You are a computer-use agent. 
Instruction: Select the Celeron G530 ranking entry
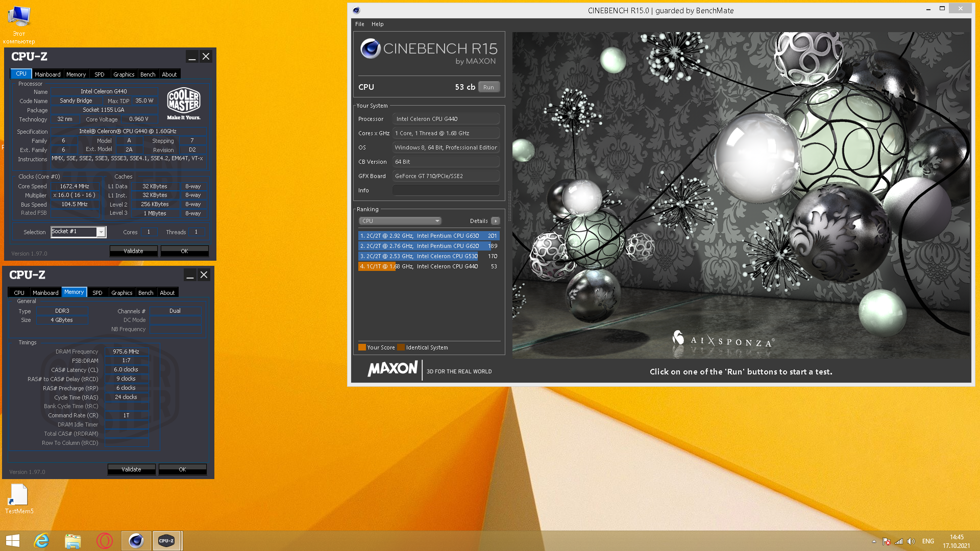429,256
